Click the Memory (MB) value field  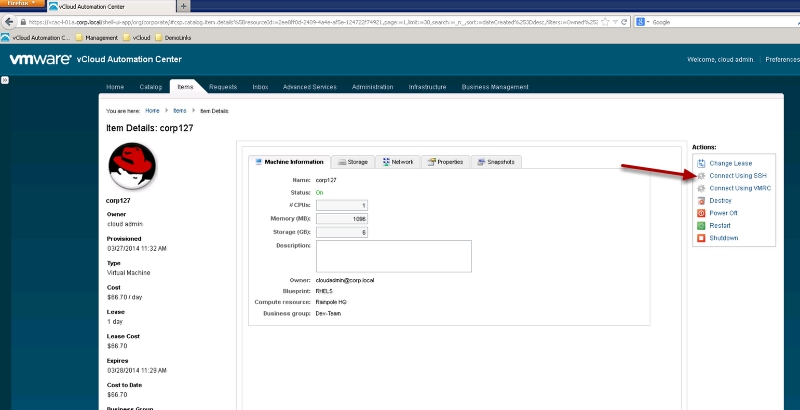point(342,219)
